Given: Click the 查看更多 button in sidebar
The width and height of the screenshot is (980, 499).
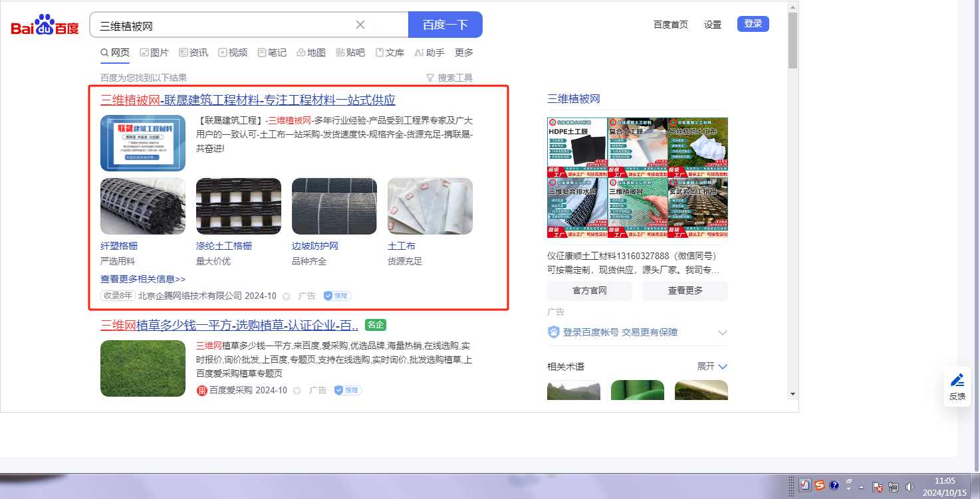Looking at the screenshot, I should (685, 290).
